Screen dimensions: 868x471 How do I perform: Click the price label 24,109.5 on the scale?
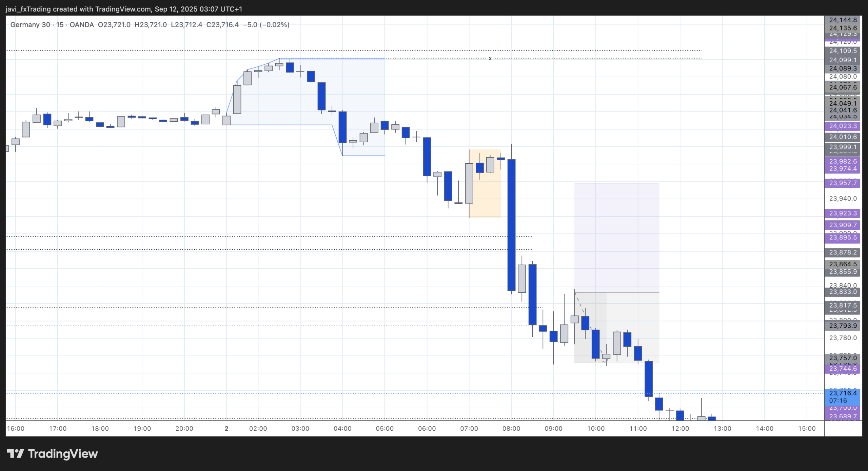tap(843, 51)
